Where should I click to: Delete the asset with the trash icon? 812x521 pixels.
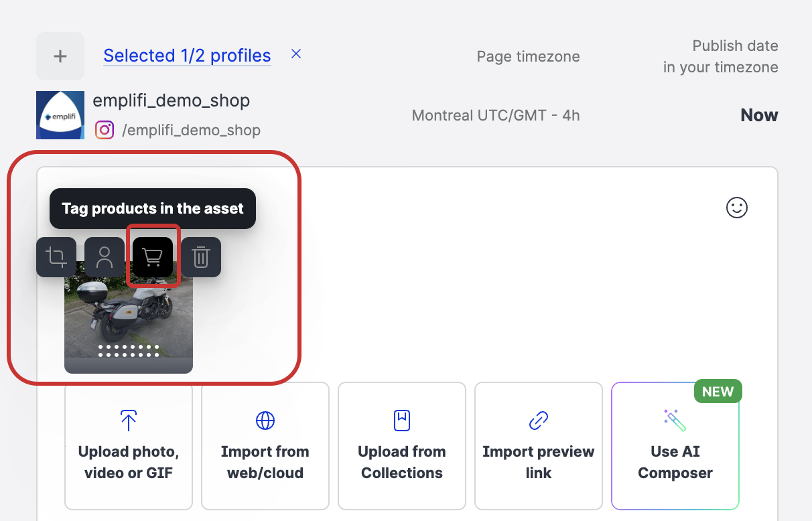click(201, 257)
